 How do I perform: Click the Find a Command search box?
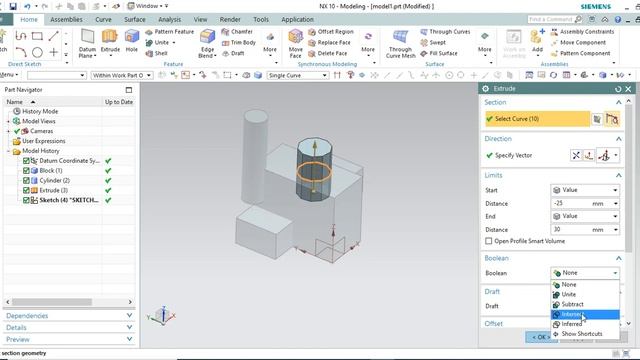pos(555,19)
